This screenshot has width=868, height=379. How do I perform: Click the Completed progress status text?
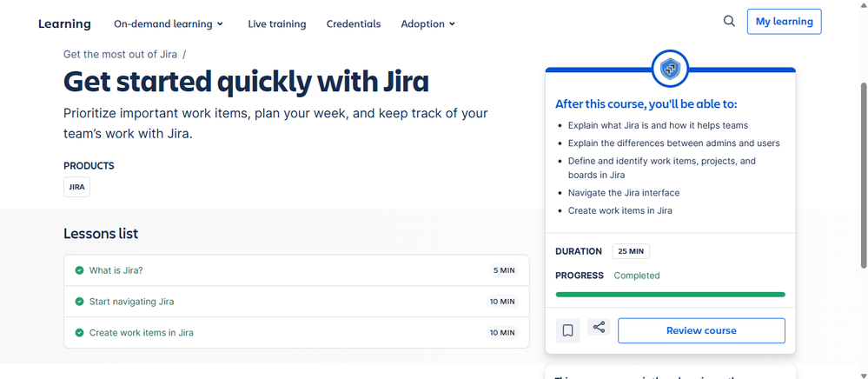[x=637, y=276]
